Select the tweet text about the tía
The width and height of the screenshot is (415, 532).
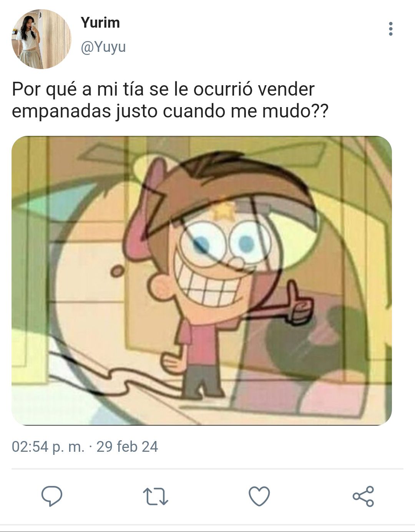(x=170, y=100)
